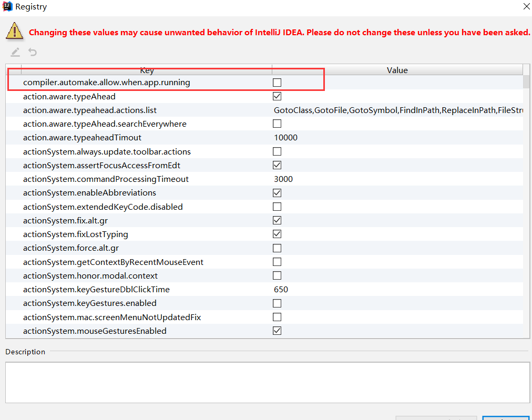Disable actionSystem.assertFocusAccessFromEdt

[x=277, y=165]
